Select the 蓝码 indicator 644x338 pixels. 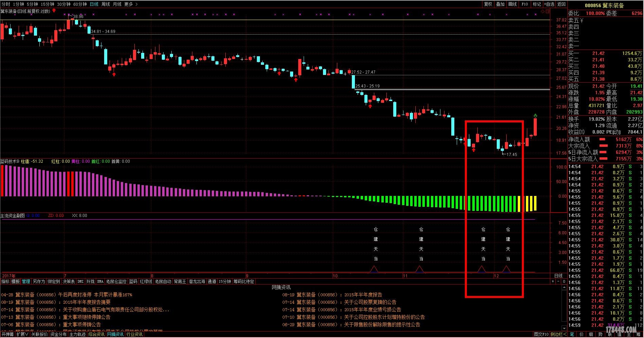click(x=133, y=281)
